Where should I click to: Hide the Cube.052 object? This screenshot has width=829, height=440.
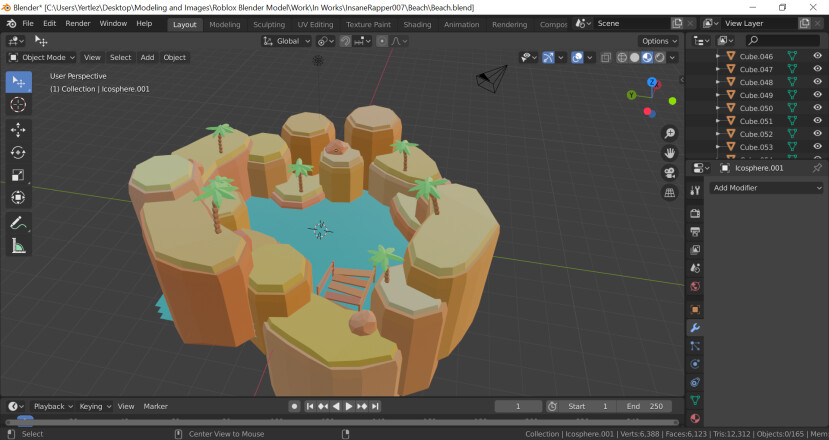coord(817,134)
